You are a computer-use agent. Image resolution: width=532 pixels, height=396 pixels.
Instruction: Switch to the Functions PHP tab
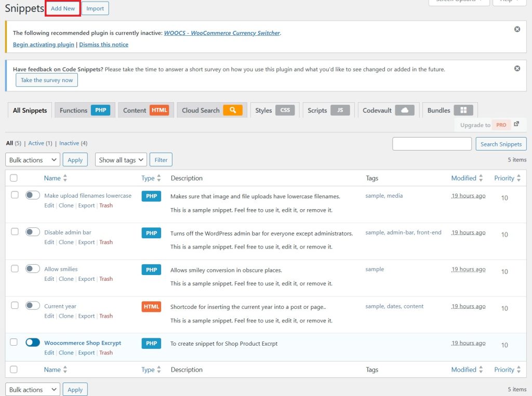pos(84,110)
